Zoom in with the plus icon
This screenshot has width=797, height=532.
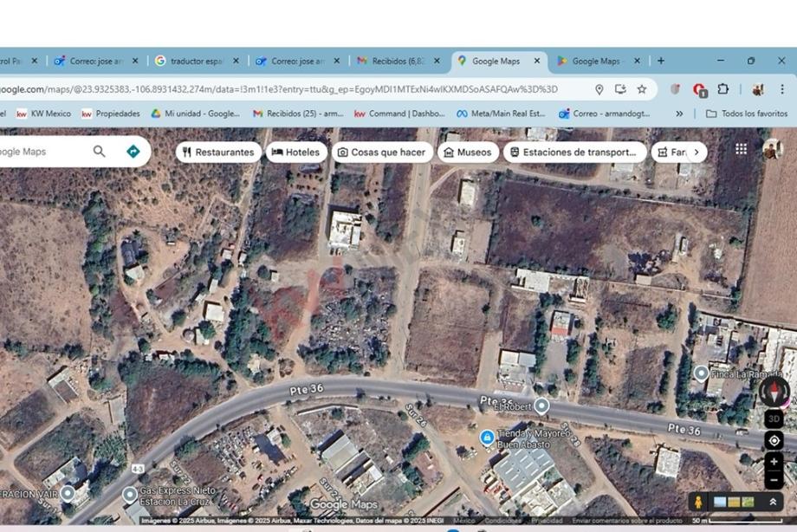tap(774, 461)
